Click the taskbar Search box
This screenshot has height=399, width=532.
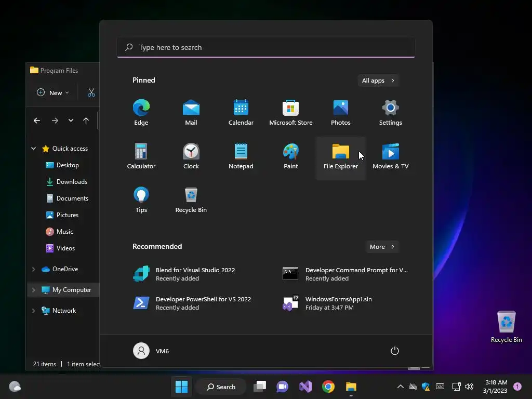pos(221,387)
